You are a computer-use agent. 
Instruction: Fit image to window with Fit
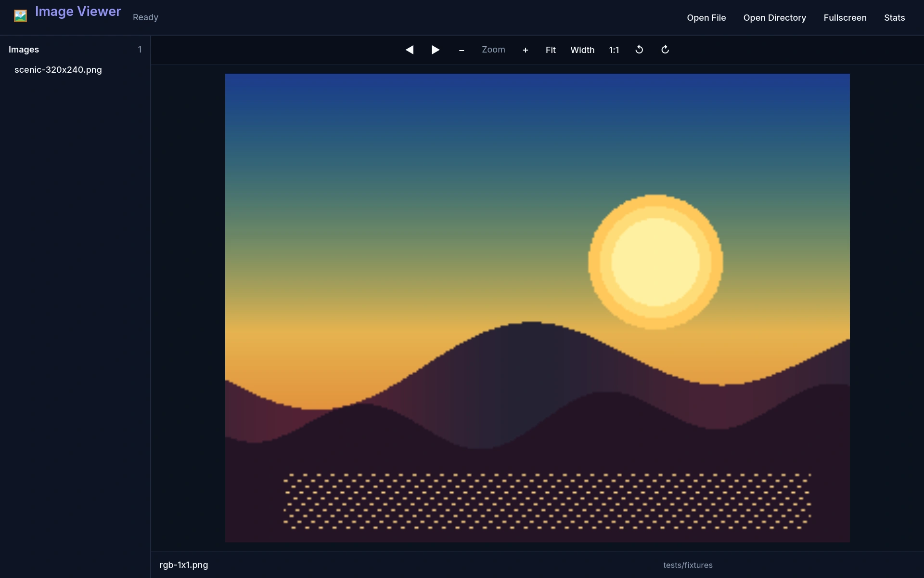(551, 50)
